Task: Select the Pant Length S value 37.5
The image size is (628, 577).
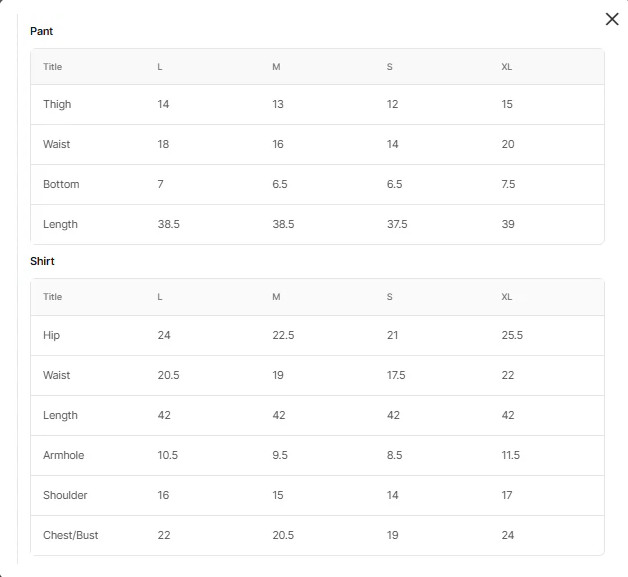Action: coord(397,224)
